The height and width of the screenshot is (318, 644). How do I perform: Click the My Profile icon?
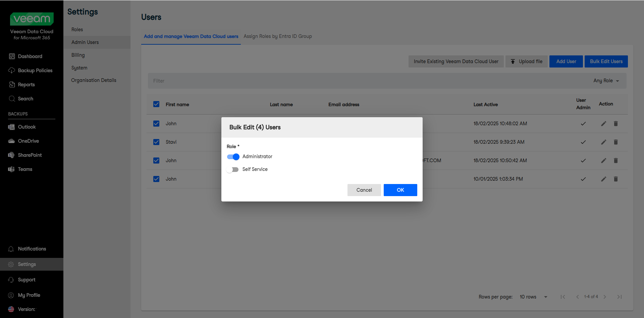click(x=11, y=295)
